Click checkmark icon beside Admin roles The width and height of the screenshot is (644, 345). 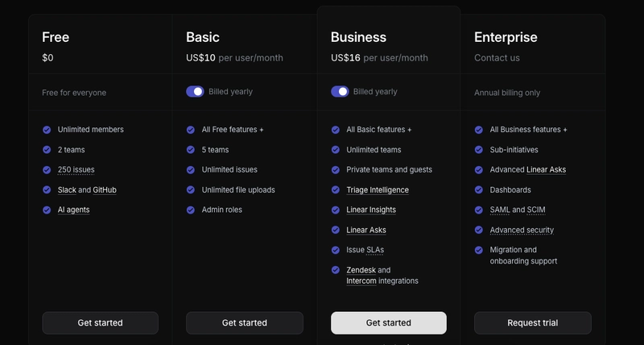[191, 210]
